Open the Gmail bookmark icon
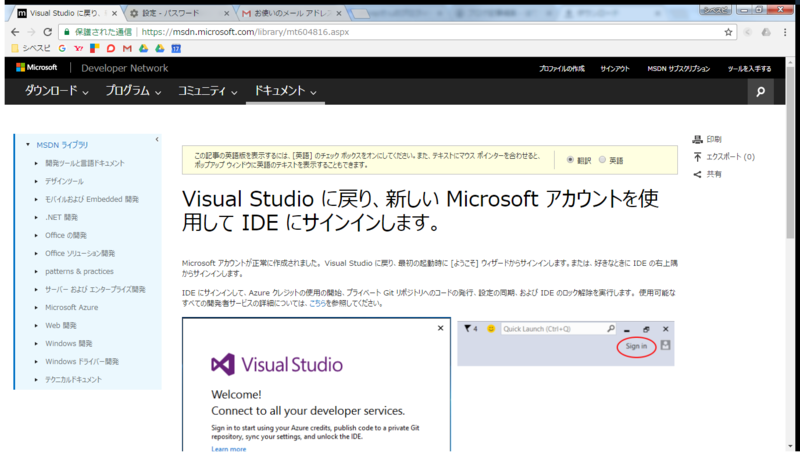800x456 pixels. 127,48
